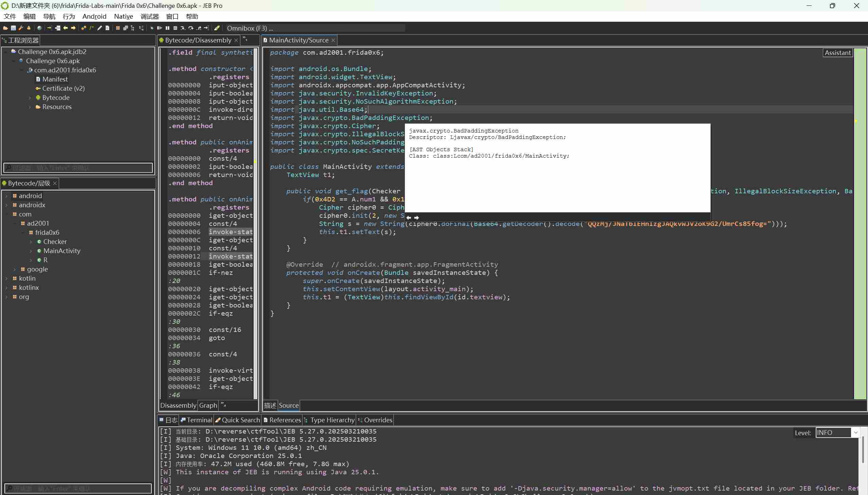Close the Bytecode/层级 tab
This screenshot has height=495, width=868.
[55, 183]
